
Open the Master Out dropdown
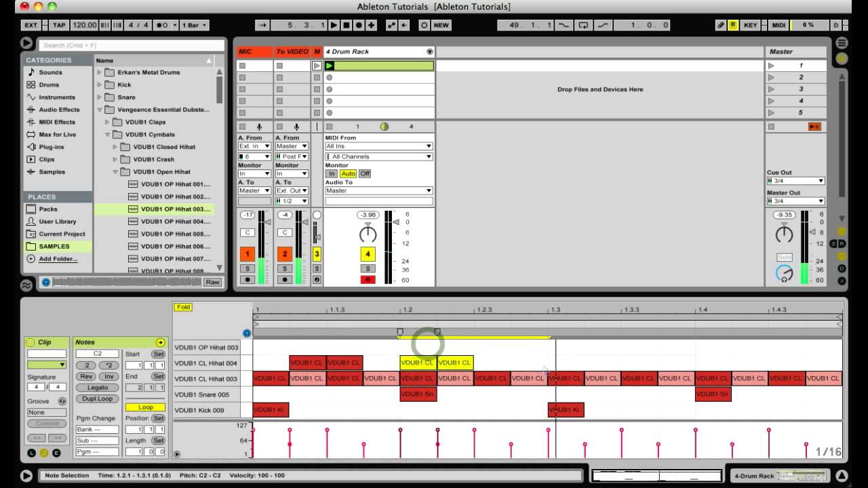tap(795, 201)
